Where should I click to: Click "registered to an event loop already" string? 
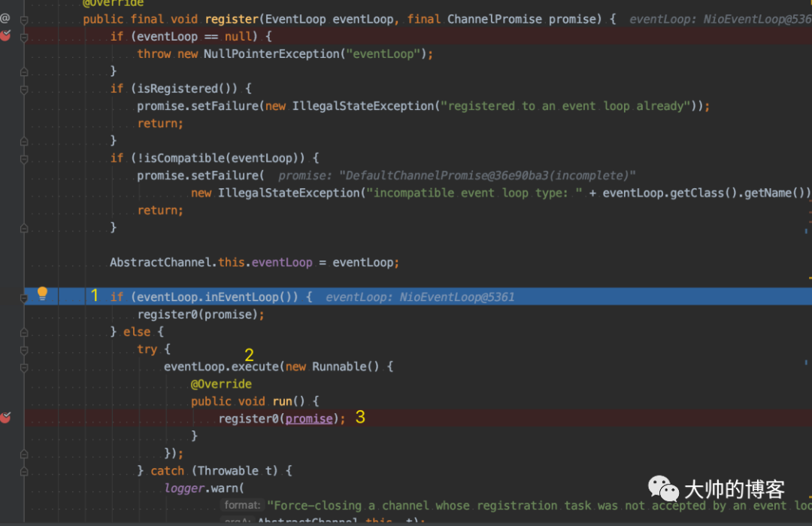pos(565,106)
